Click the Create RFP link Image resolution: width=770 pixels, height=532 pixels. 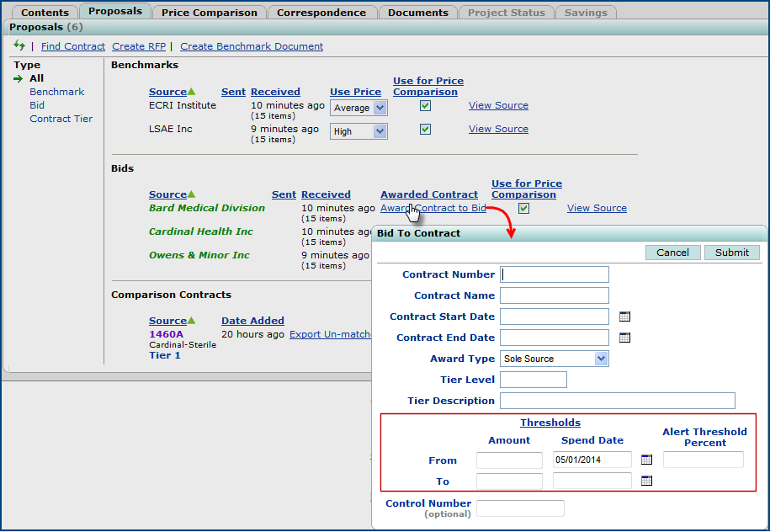coord(140,46)
